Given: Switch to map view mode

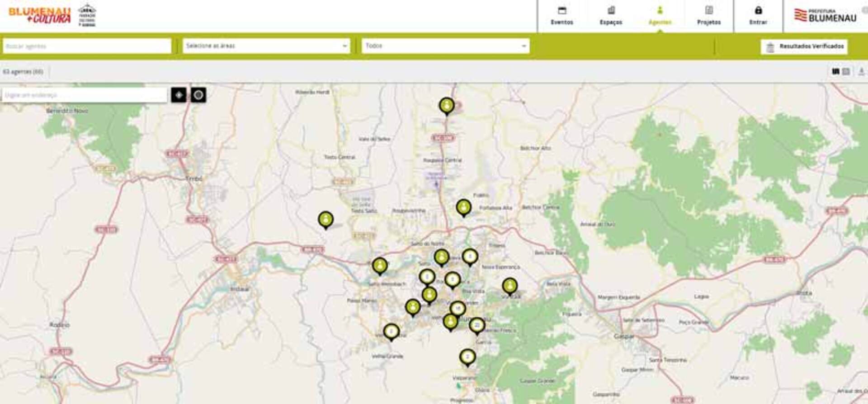Looking at the screenshot, I should pos(835,71).
